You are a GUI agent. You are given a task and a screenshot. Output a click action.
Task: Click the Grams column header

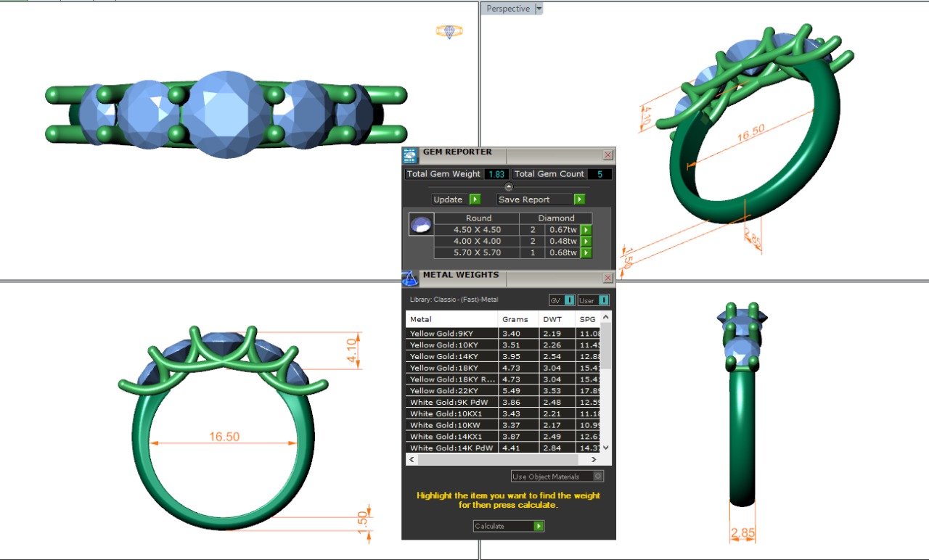coord(515,319)
